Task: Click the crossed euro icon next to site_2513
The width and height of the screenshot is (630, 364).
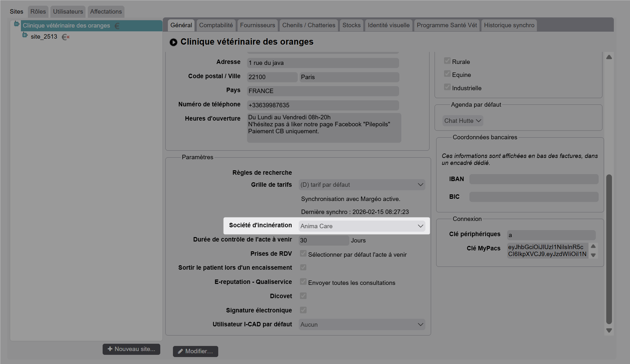Action: pyautogui.click(x=66, y=37)
